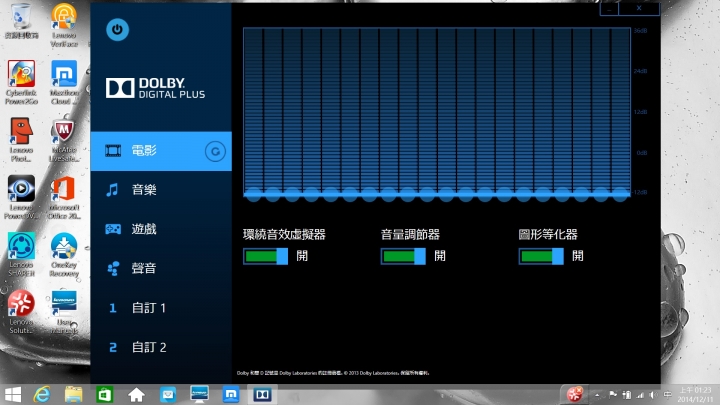
Task: Open File Explorer from the taskbar
Action: click(73, 394)
